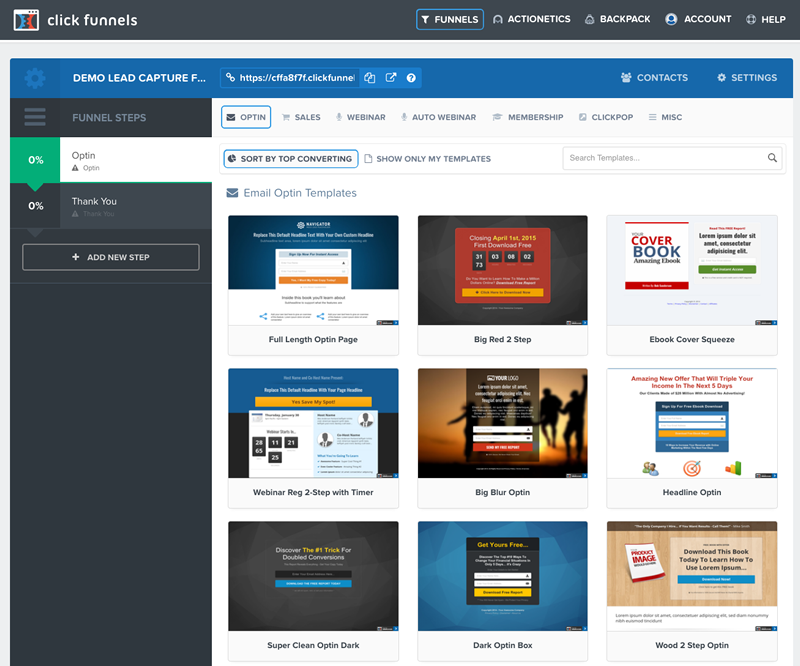Click the URL help question mark icon
The width and height of the screenshot is (800, 666).
(411, 78)
